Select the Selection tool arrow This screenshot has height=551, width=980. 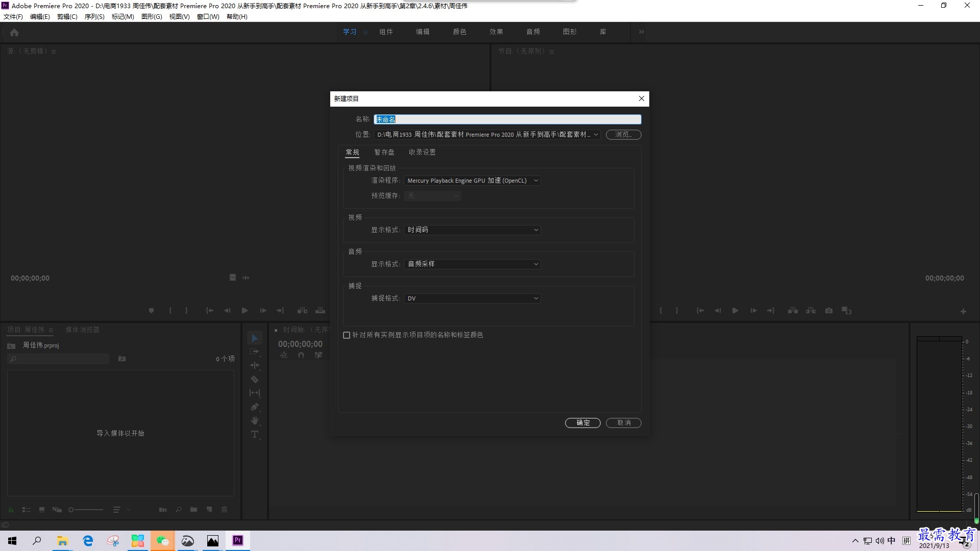point(255,338)
